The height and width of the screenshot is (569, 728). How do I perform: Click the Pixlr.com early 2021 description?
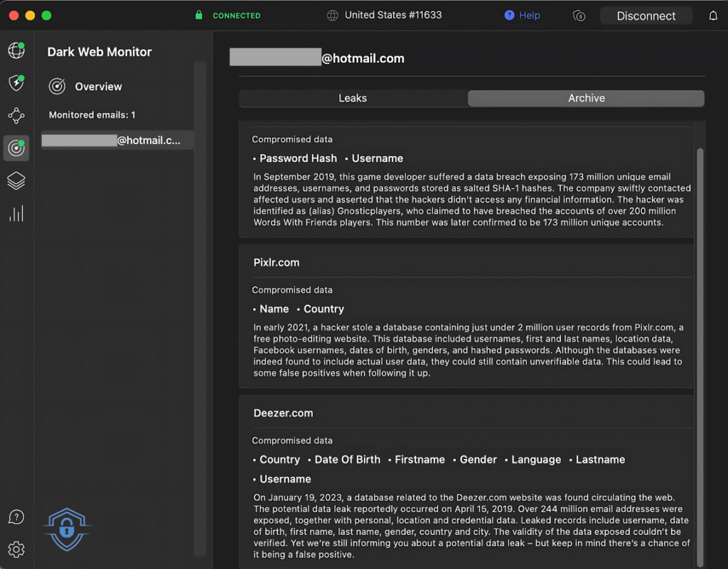tap(468, 350)
